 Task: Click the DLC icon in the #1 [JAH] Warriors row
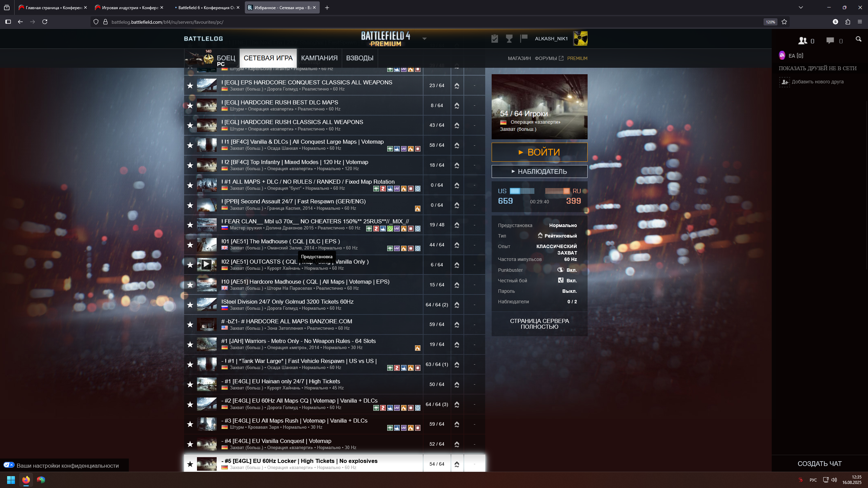[x=418, y=348]
